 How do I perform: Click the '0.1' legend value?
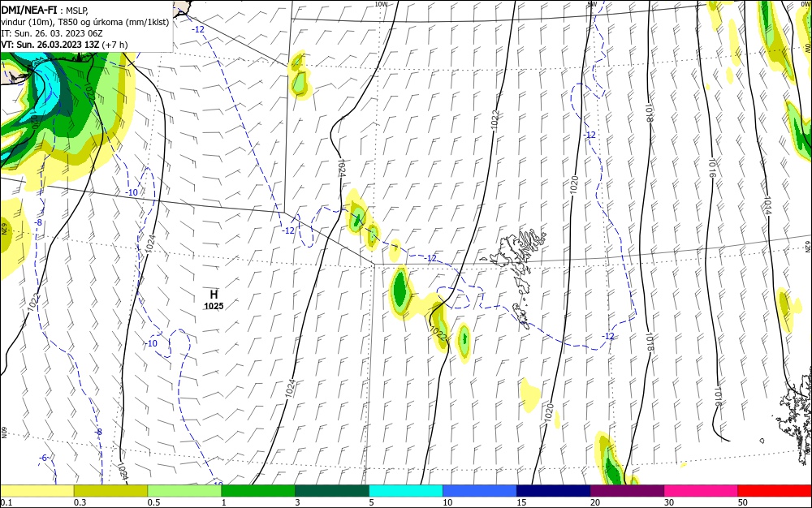coord(6,502)
